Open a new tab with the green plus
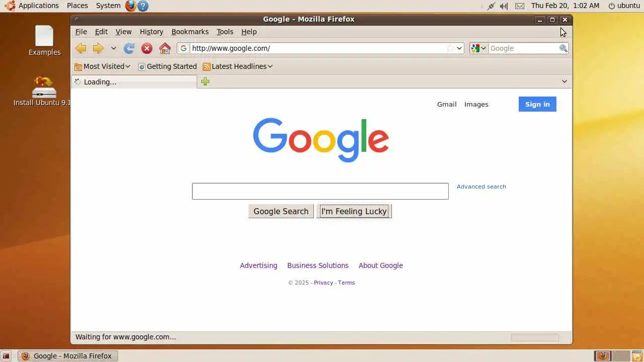 point(205,81)
